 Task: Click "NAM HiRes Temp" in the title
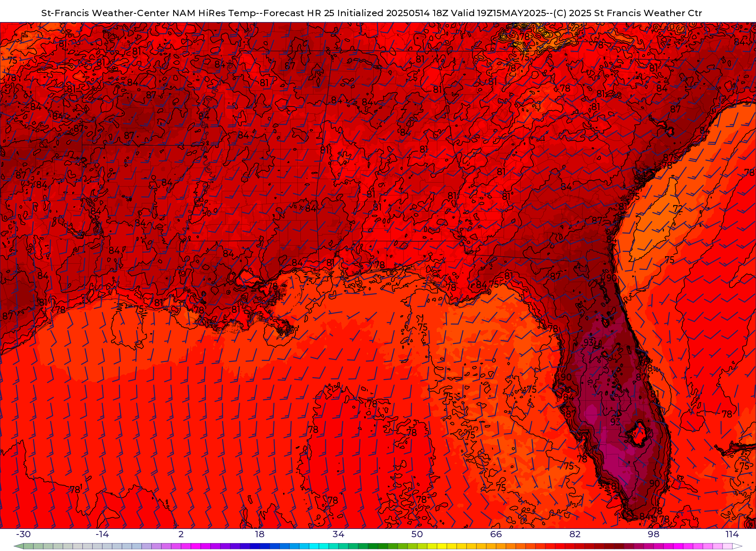[x=214, y=13]
